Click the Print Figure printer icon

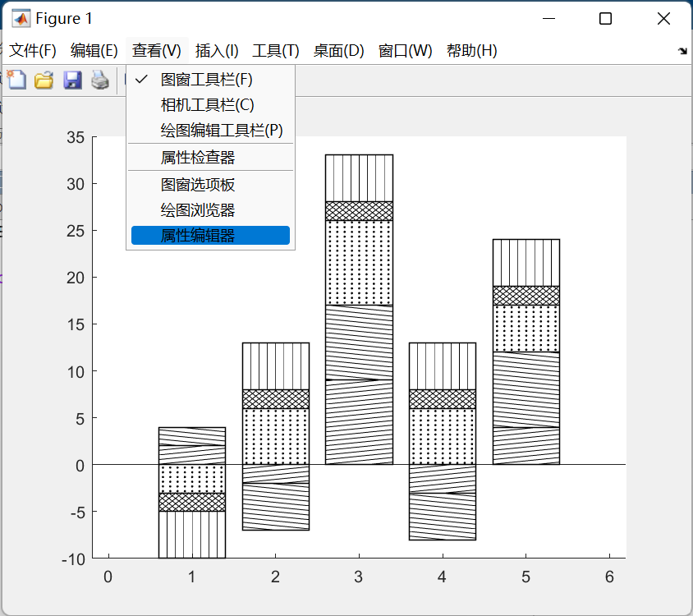100,80
